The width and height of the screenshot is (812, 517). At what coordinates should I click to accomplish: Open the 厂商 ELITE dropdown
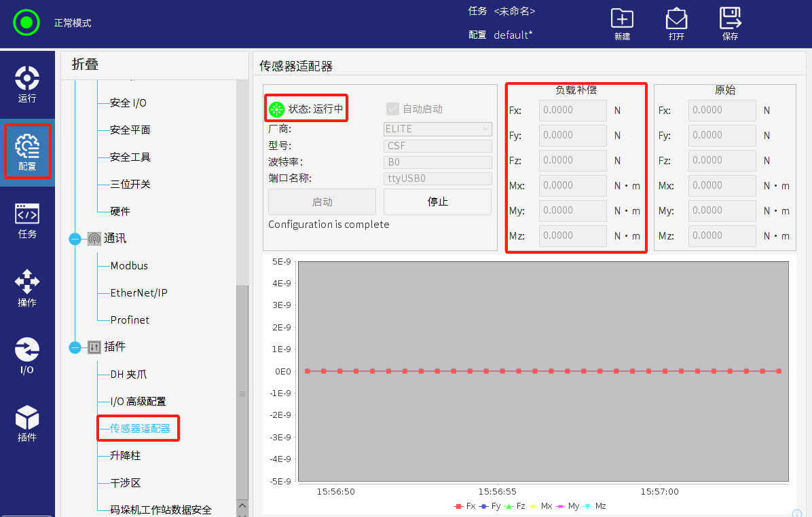(437, 128)
